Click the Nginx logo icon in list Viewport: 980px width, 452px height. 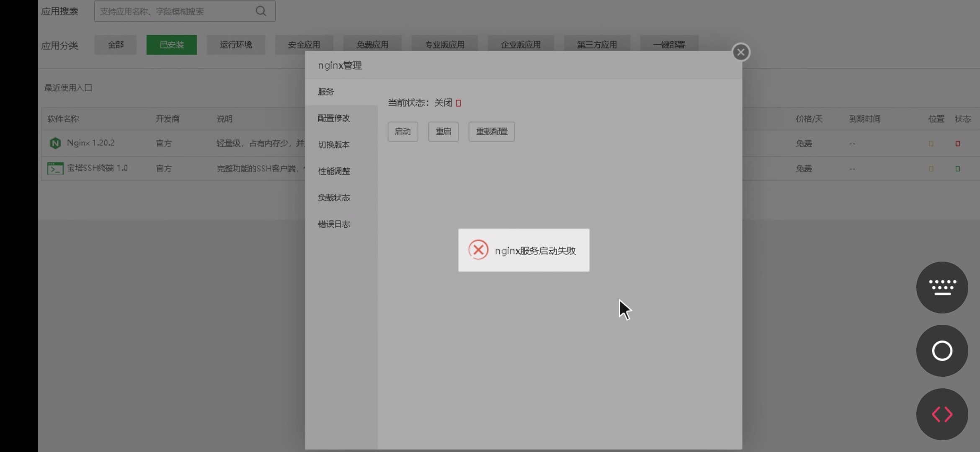[55, 143]
